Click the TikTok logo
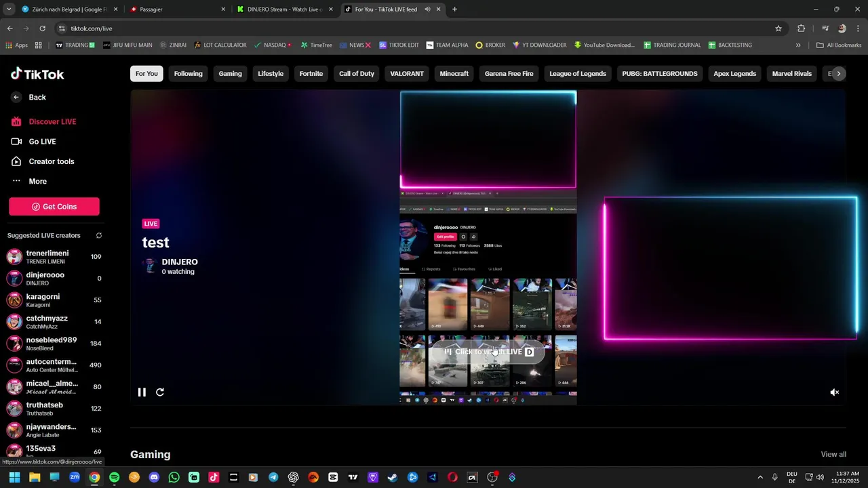This screenshot has height=488, width=868. coord(37,74)
